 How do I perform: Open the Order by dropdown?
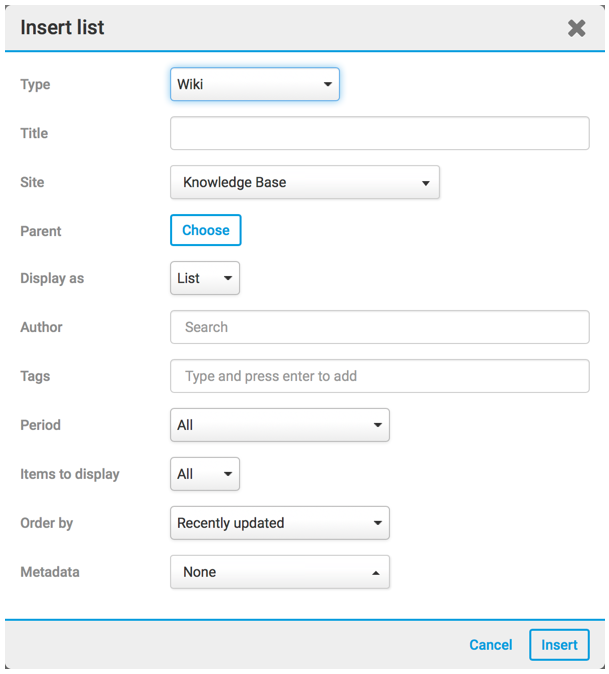[x=279, y=523]
